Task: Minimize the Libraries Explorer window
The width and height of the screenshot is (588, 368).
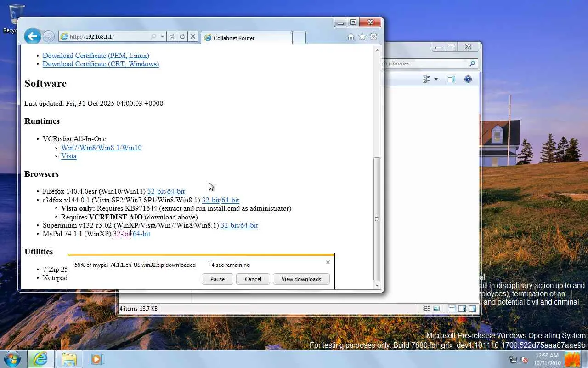Action: [438, 47]
